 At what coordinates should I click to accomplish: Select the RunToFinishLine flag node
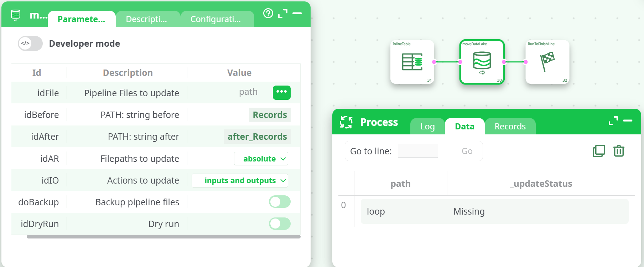(547, 62)
